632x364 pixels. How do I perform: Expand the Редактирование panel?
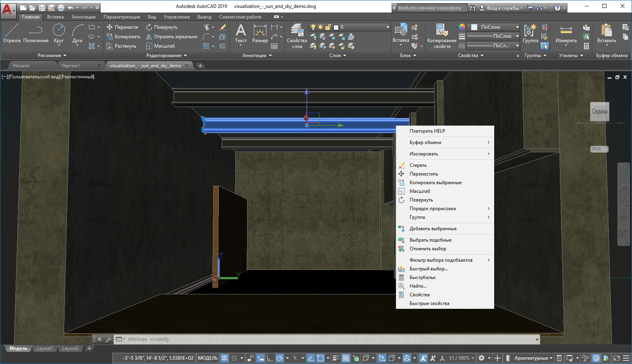coord(166,55)
